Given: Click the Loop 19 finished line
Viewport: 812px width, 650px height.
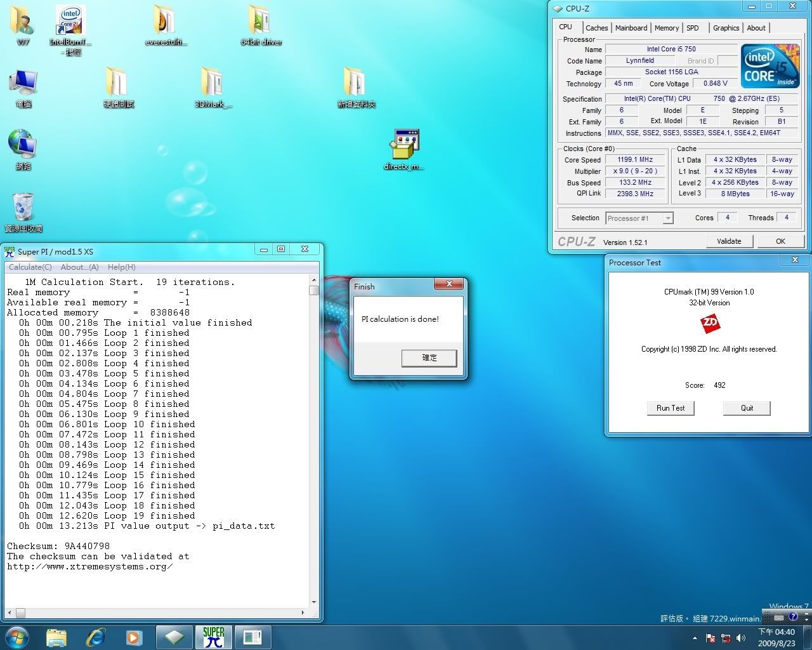Looking at the screenshot, I should coord(107,515).
